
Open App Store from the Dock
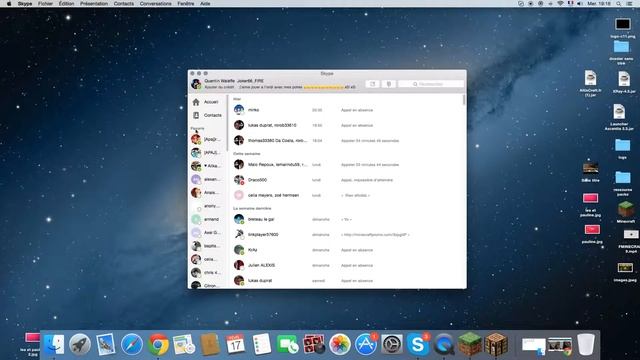click(366, 344)
